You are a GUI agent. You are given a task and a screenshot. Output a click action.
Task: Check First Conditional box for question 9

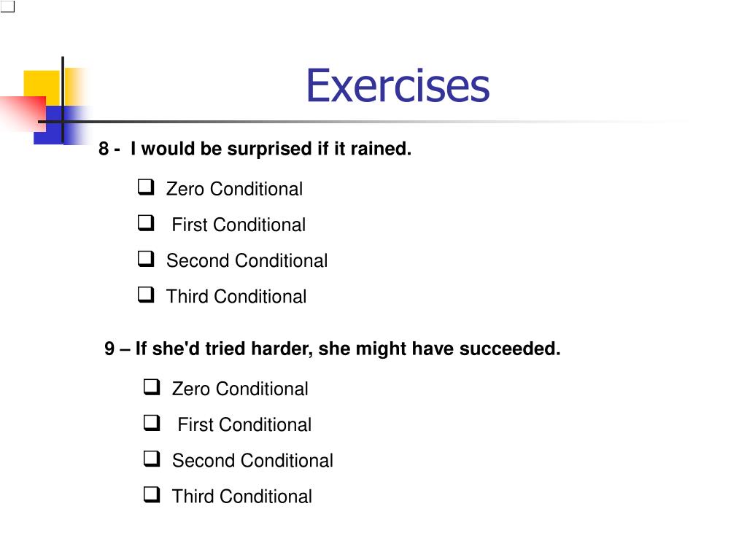click(152, 423)
